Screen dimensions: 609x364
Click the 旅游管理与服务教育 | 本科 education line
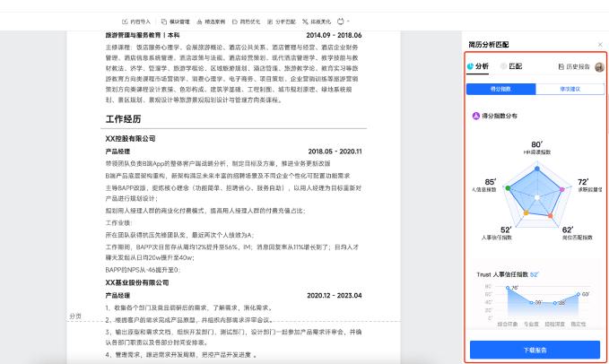(143, 35)
